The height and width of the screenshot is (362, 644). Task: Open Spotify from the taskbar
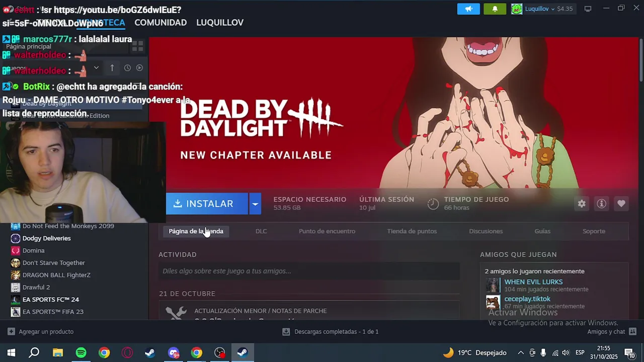[x=81, y=352]
